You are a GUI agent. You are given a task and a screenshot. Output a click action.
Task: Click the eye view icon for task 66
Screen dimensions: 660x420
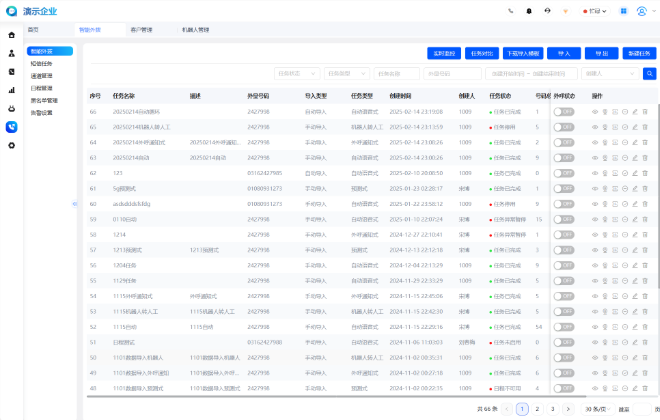[x=594, y=112]
